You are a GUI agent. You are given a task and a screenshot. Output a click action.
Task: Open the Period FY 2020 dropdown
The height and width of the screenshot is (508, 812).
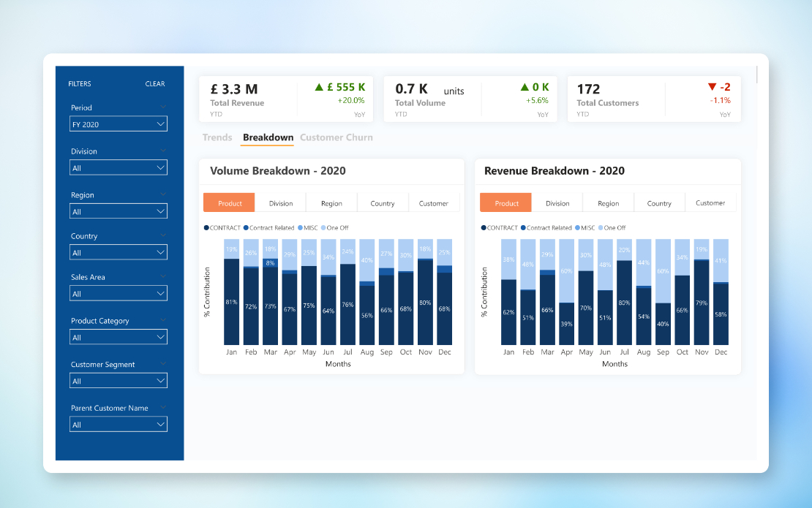(x=118, y=124)
